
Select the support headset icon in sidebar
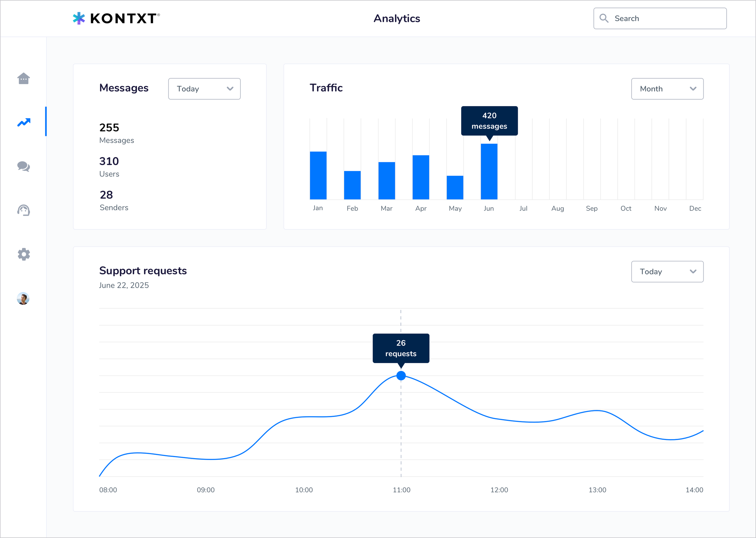[x=24, y=210]
